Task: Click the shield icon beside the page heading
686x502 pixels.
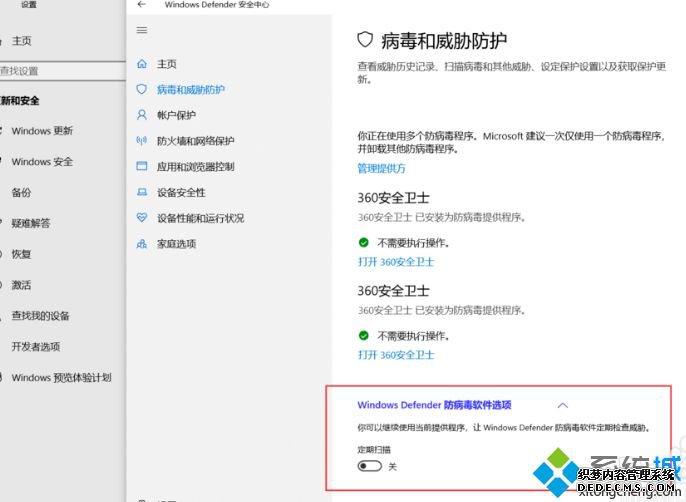Action: coord(365,40)
